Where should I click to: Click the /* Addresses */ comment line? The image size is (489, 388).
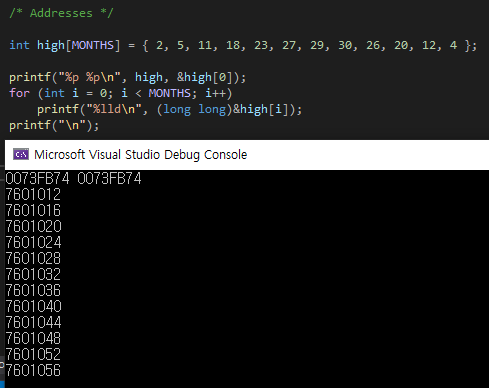[61, 13]
